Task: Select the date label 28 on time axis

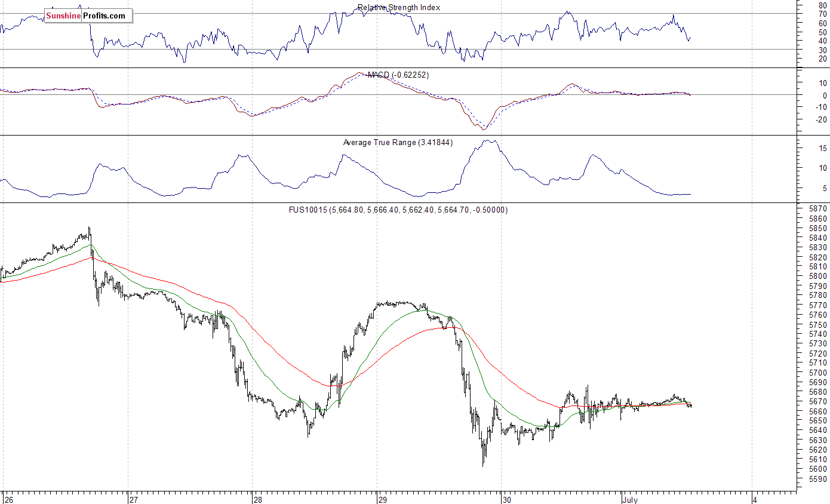Action: [x=257, y=500]
